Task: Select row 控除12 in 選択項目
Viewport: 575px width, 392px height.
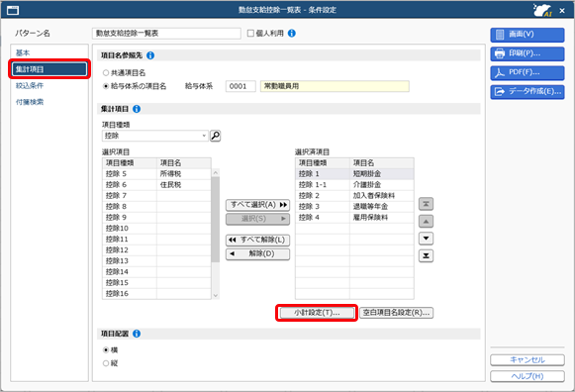Action: click(156, 250)
